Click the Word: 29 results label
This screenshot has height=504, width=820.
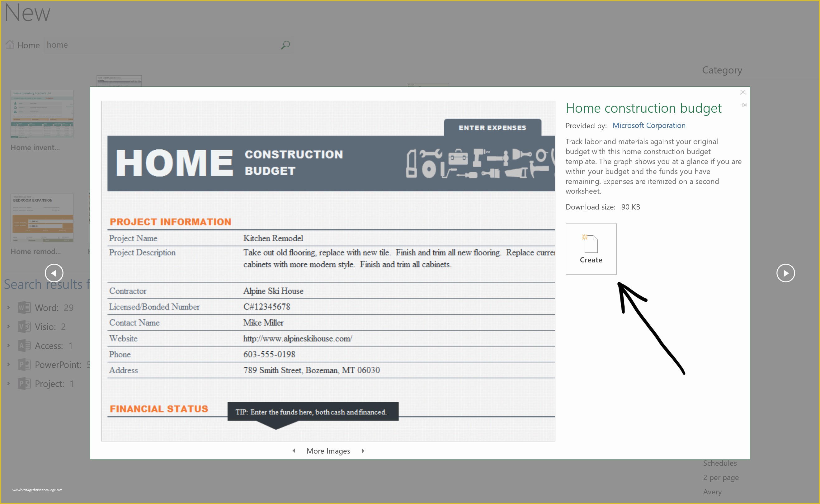54,308
